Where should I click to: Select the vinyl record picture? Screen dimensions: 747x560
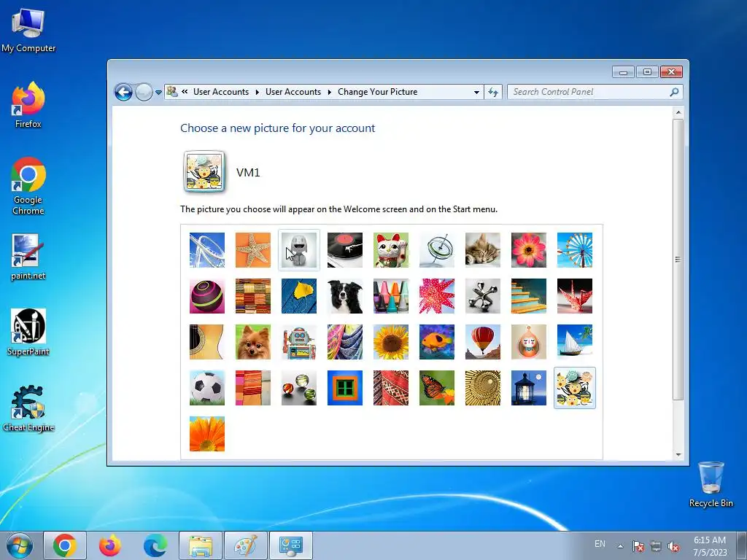tap(345, 250)
